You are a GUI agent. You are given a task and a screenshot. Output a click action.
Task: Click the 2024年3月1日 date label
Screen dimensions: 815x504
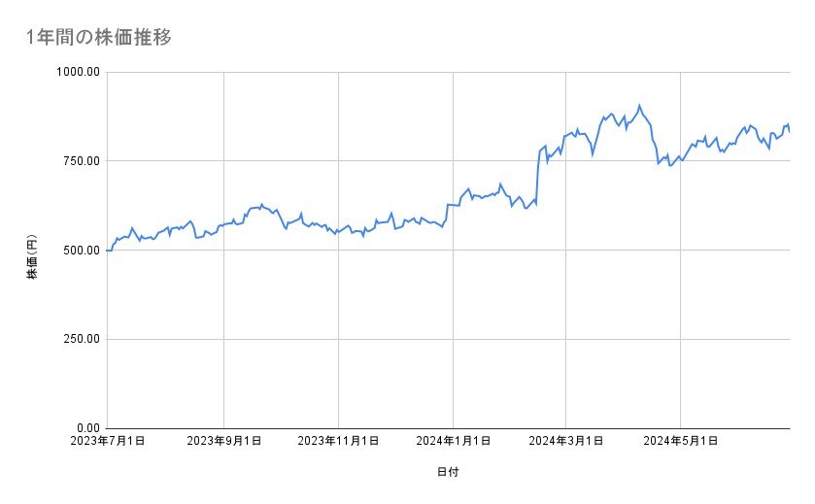pos(566,441)
